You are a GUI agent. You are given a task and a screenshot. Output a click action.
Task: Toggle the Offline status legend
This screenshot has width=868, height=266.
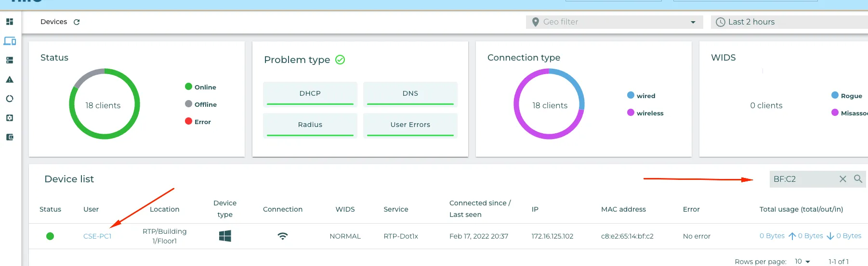click(x=201, y=104)
